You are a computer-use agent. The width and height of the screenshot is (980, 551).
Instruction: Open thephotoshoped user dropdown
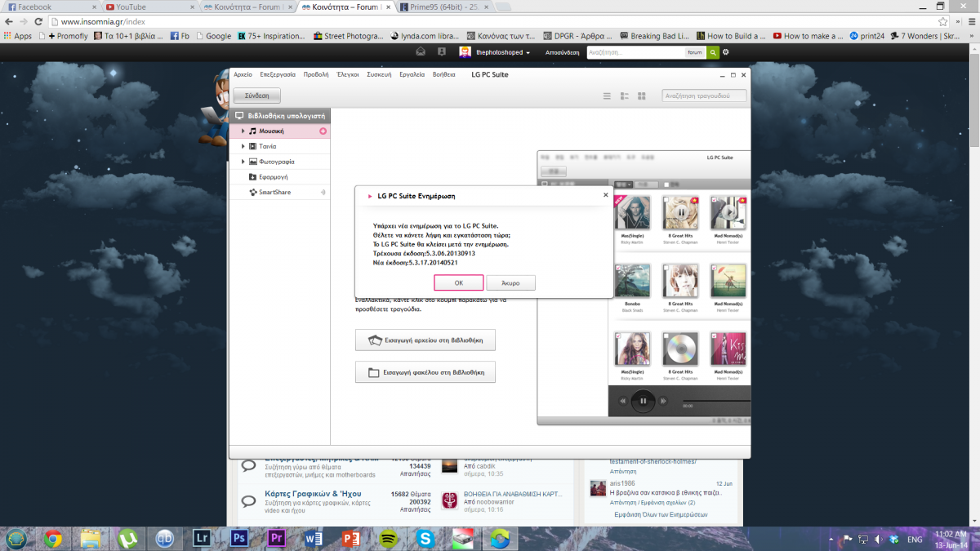[502, 52]
